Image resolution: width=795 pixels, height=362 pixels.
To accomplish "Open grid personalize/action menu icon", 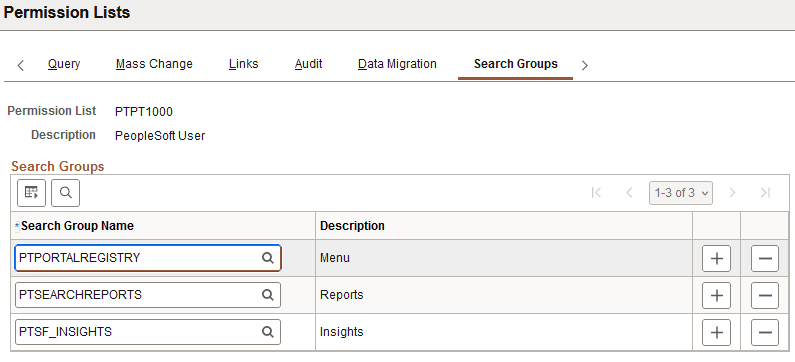I will pos(31,193).
